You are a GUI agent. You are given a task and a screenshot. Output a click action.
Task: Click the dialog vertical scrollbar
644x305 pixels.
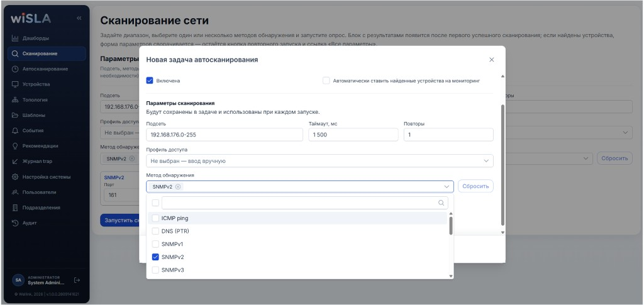[502, 164]
